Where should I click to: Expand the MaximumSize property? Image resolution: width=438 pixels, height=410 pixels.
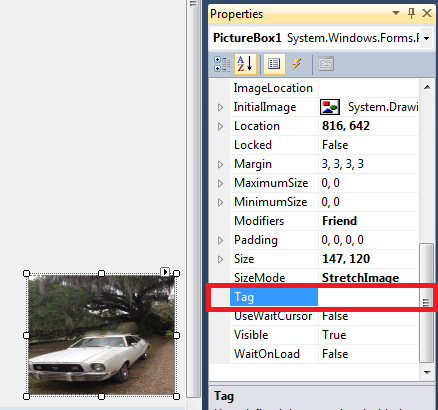click(x=220, y=183)
